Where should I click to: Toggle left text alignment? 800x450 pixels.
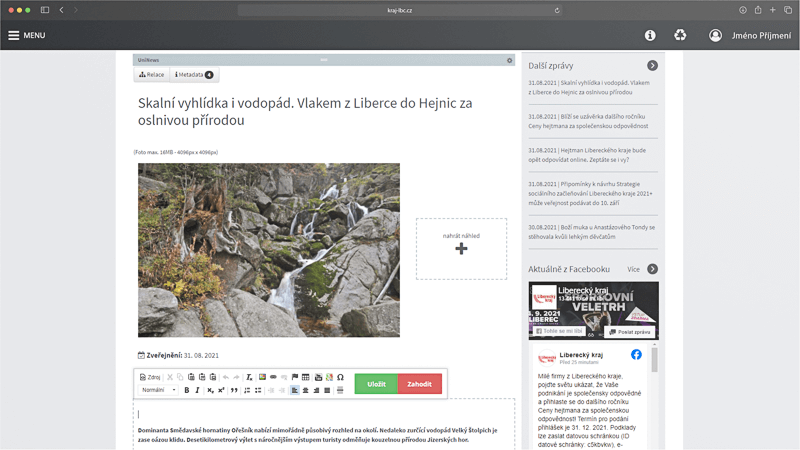294,390
